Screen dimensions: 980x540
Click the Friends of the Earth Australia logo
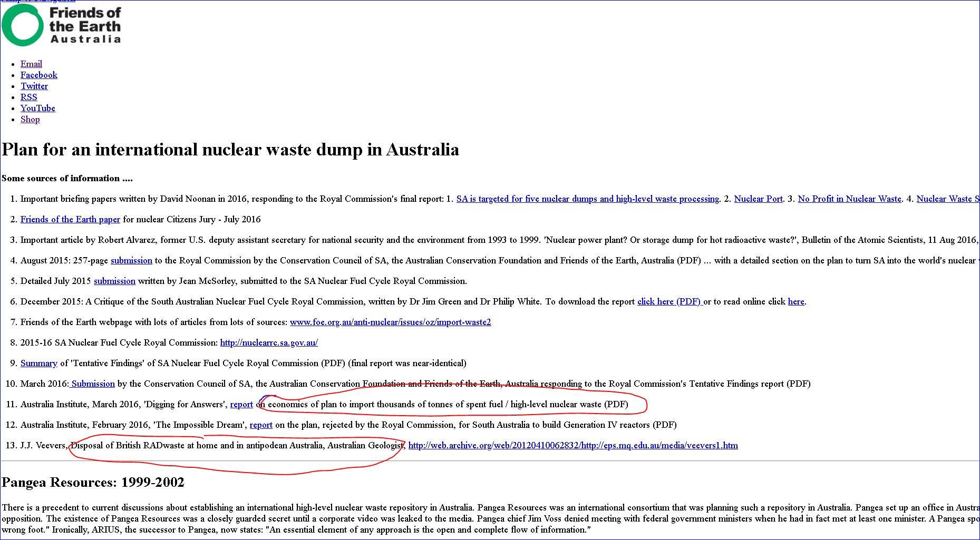61,25
